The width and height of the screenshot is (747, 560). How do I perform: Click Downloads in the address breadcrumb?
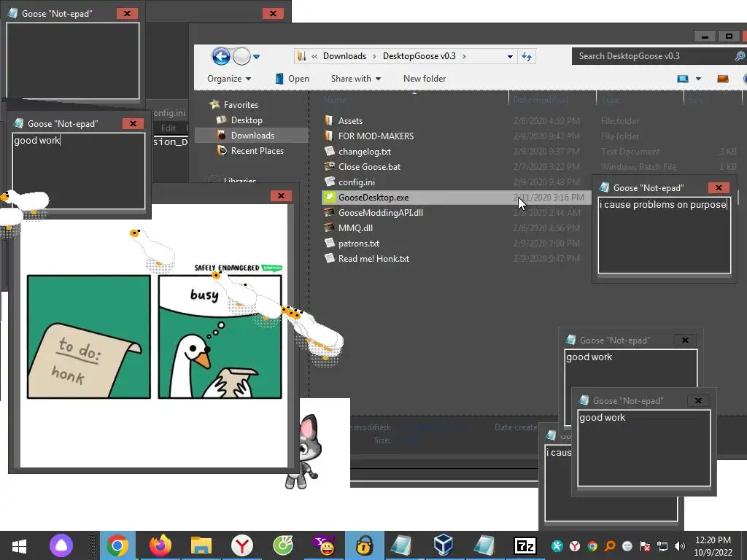[344, 56]
